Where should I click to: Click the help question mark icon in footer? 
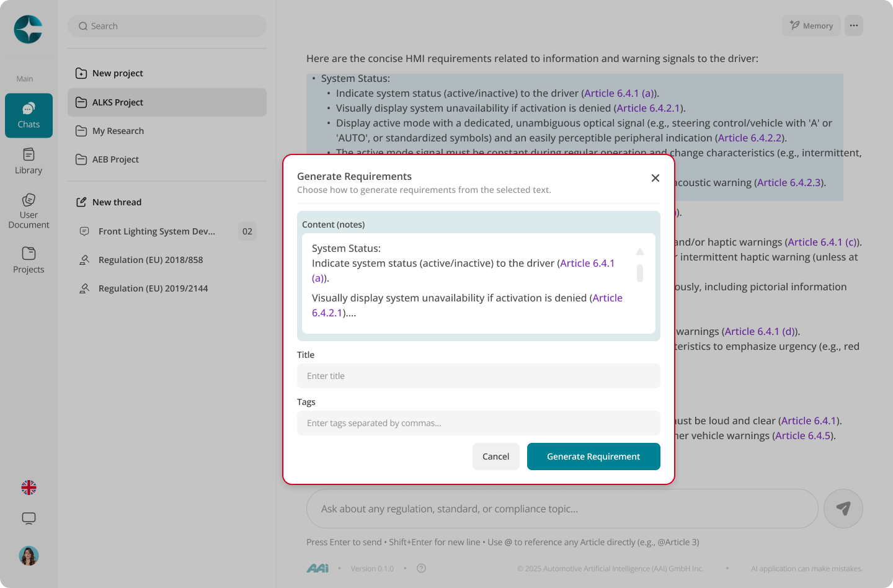point(422,568)
